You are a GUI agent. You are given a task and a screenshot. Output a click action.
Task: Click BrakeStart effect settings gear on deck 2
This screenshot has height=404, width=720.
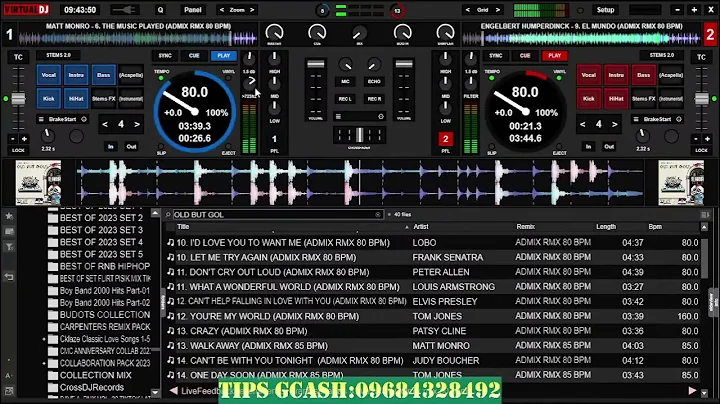(679, 119)
